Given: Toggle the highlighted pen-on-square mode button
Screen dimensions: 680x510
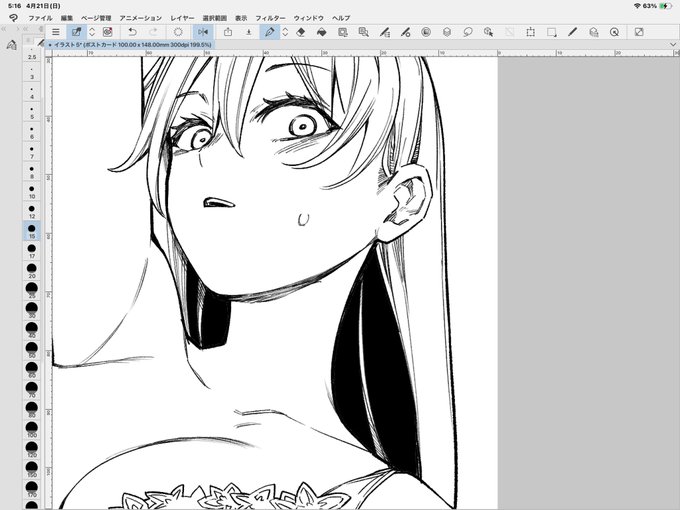Looking at the screenshot, I should click(76, 32).
